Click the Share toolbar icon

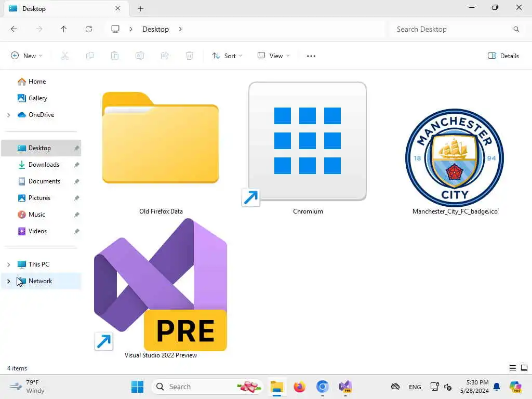coord(165,56)
